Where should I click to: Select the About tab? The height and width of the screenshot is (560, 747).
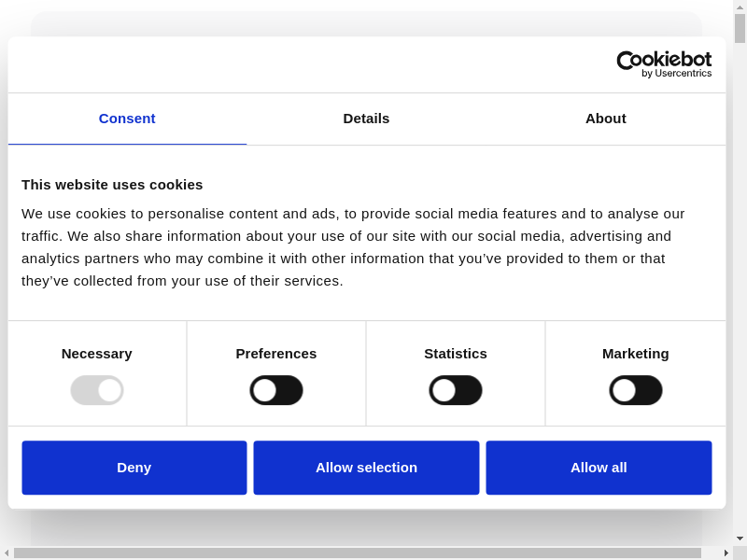[x=605, y=119]
